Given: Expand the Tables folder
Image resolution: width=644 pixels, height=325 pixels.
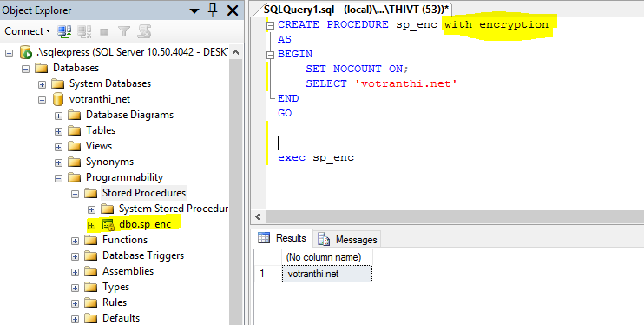Looking at the screenshot, I should point(58,131).
